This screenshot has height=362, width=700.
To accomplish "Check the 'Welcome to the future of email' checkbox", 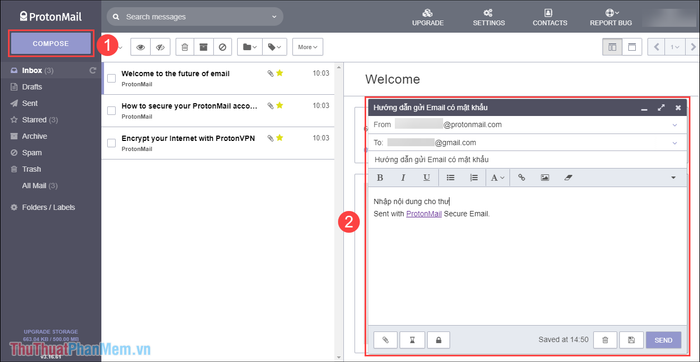I will (112, 79).
